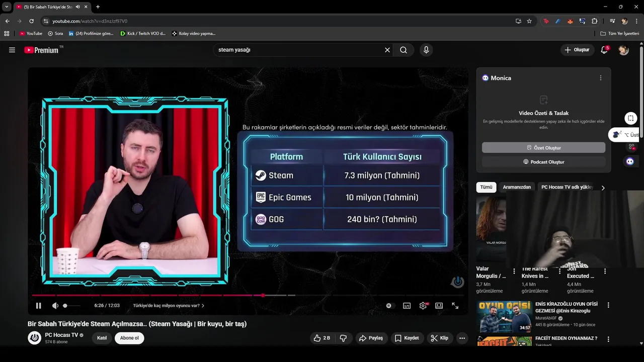Run search with the magnifier button
This screenshot has width=644, height=362.
[404, 50]
